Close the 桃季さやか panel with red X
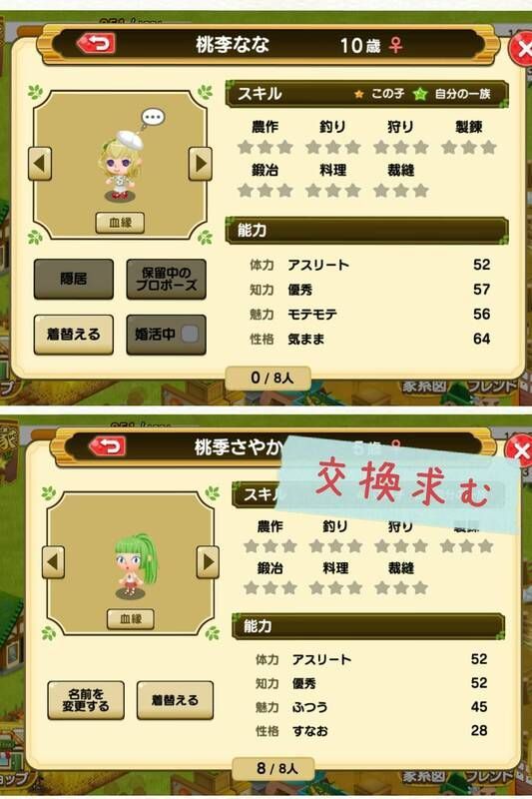This screenshot has height=799, width=532. pyautogui.click(x=519, y=451)
